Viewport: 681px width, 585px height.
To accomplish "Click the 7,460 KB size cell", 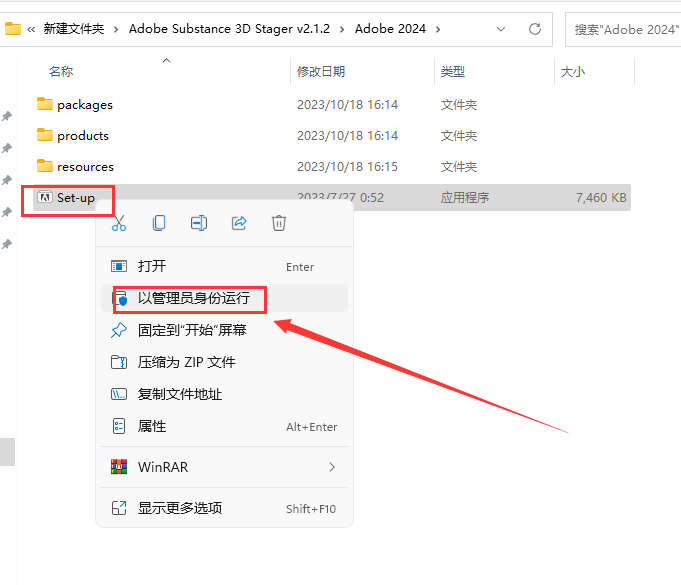I will (601, 198).
